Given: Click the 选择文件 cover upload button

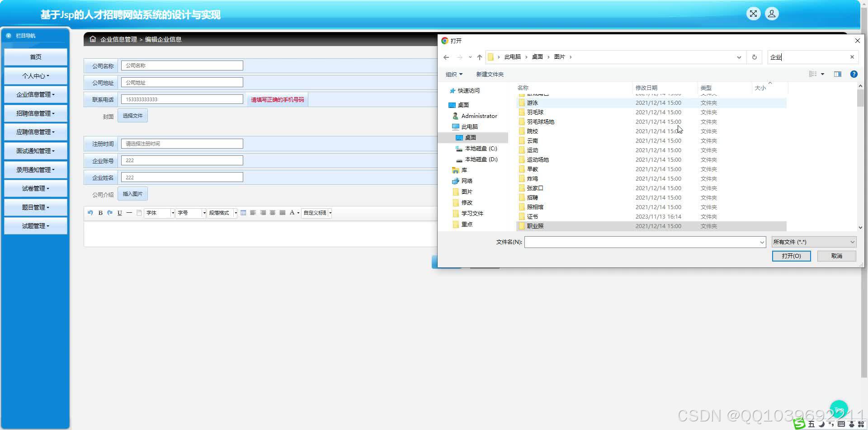Looking at the screenshot, I should [132, 116].
